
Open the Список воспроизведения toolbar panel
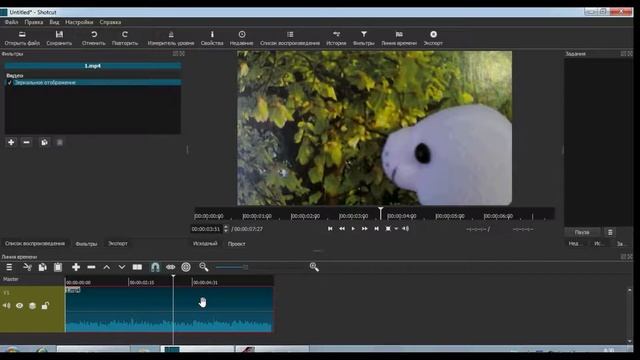click(290, 38)
